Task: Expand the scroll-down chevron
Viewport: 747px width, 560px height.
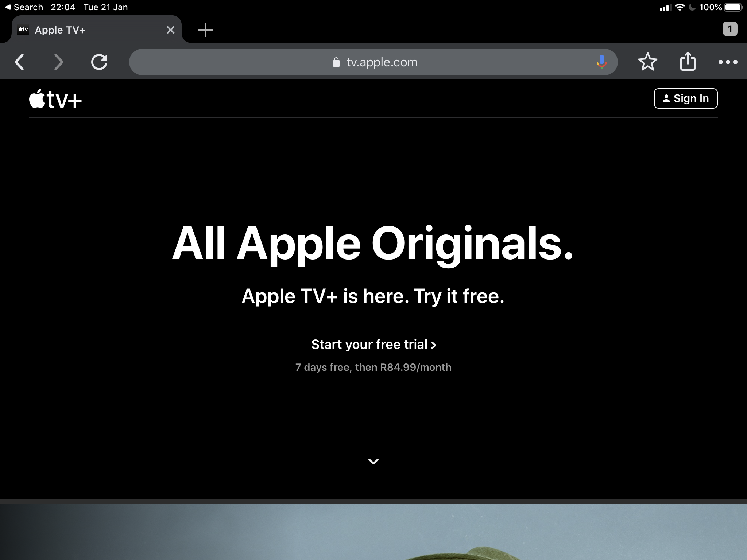Action: tap(373, 460)
